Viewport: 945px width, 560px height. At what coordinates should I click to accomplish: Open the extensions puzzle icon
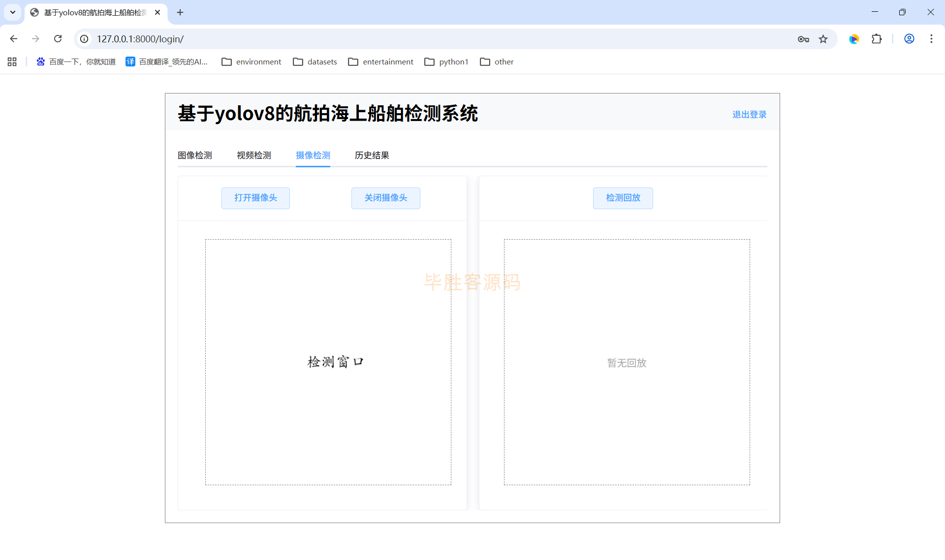(877, 39)
